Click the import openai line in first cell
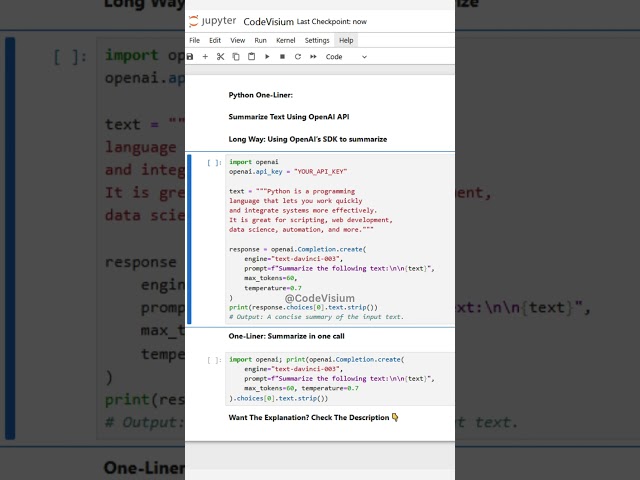 pyautogui.click(x=254, y=162)
